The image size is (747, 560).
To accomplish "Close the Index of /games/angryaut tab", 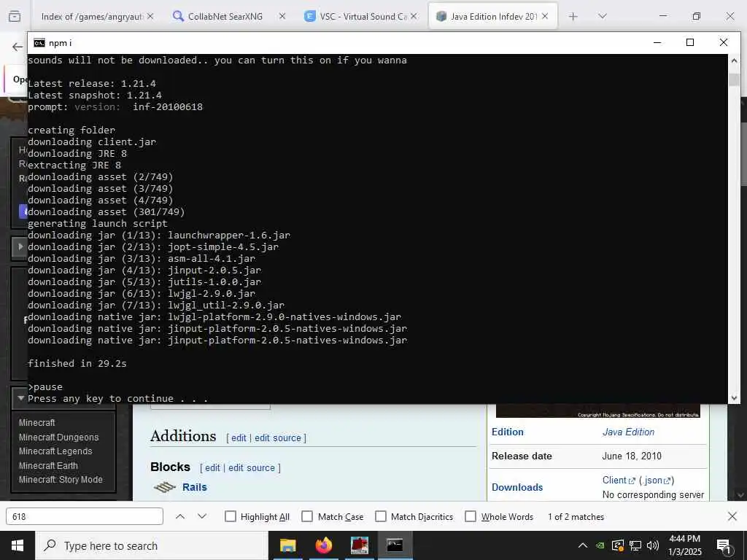I will (x=150, y=16).
